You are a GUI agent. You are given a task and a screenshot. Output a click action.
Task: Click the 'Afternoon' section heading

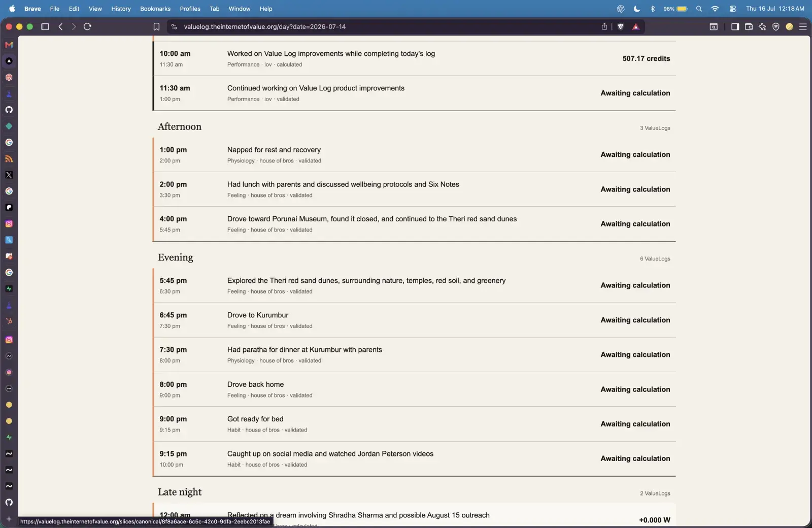pyautogui.click(x=179, y=126)
